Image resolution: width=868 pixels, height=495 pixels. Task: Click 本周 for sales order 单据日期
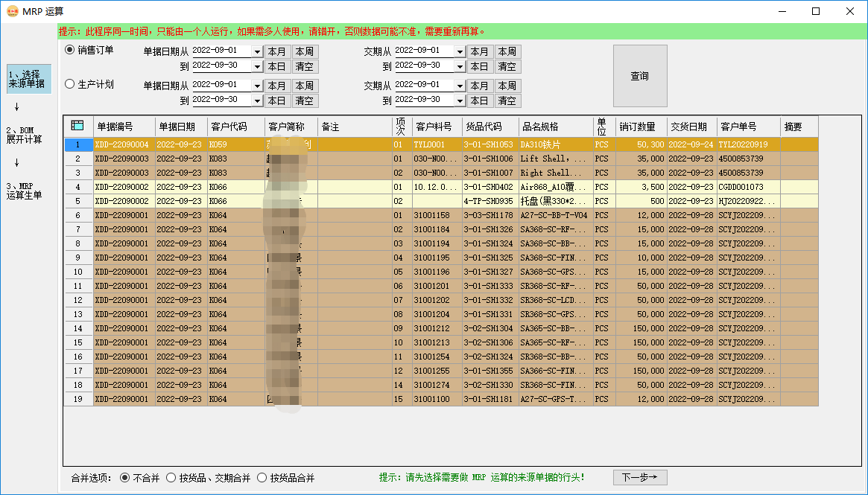305,52
